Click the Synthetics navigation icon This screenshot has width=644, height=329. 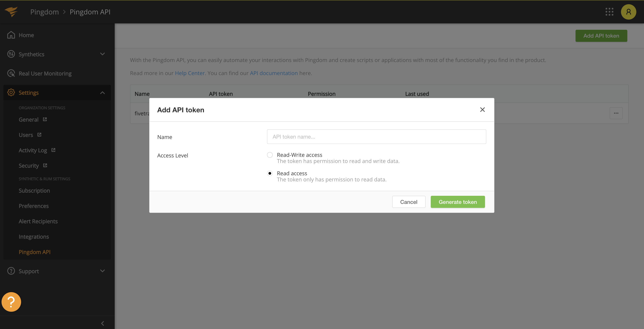point(11,54)
